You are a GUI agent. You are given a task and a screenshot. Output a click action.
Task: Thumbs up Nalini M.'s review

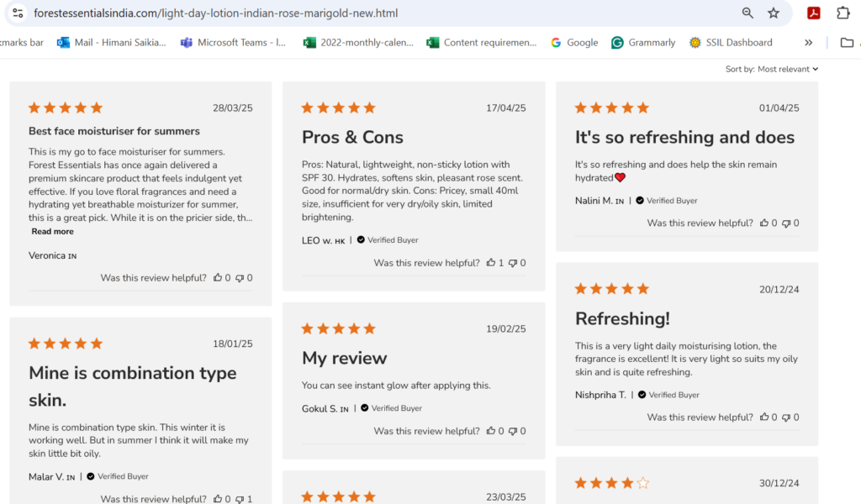tap(764, 223)
